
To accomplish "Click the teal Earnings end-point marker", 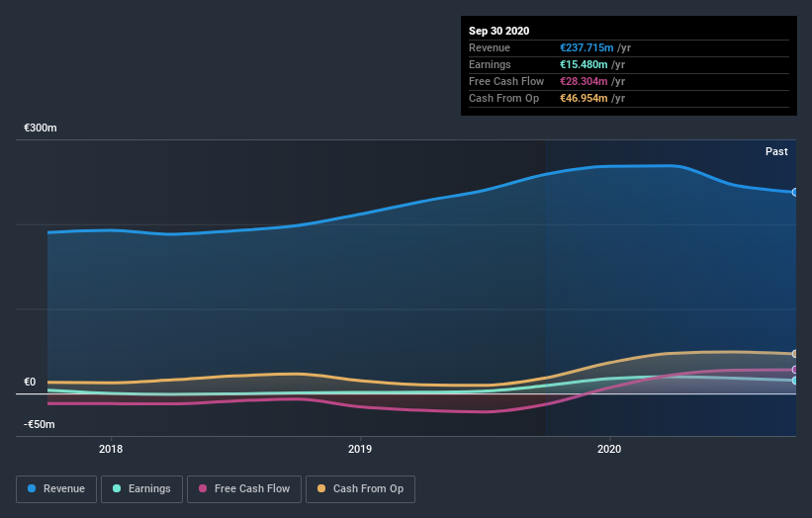I will pos(794,381).
